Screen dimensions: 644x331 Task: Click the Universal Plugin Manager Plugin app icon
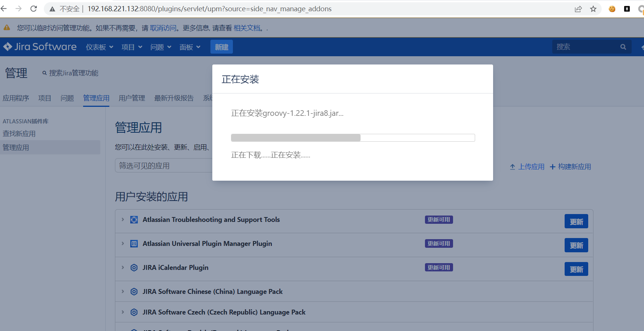(x=134, y=244)
